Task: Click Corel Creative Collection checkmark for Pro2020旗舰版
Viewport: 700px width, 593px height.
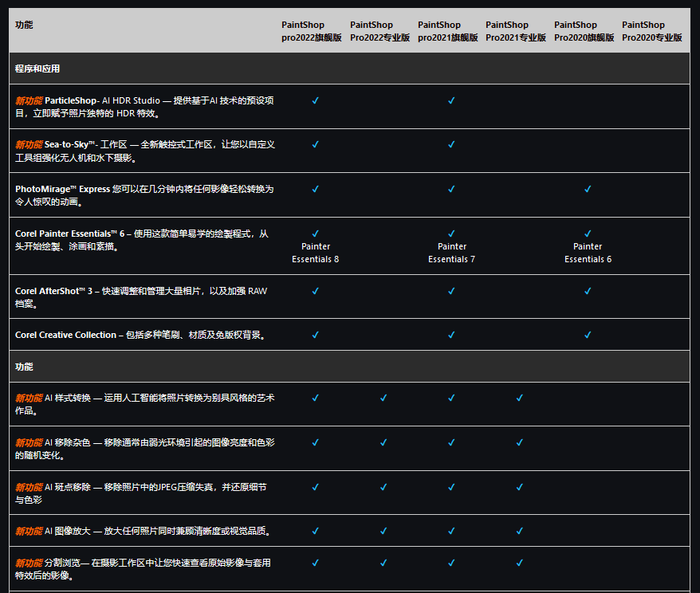Action: point(588,335)
